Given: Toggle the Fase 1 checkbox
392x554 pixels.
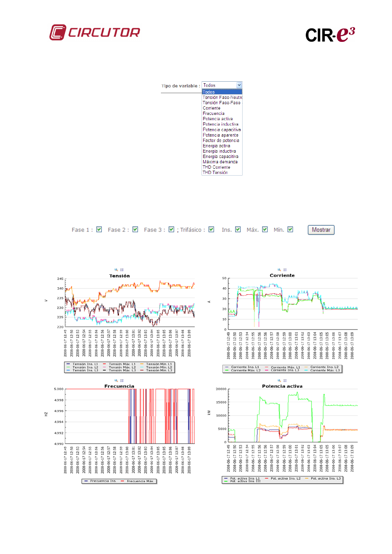Looking at the screenshot, I should [x=99, y=229].
